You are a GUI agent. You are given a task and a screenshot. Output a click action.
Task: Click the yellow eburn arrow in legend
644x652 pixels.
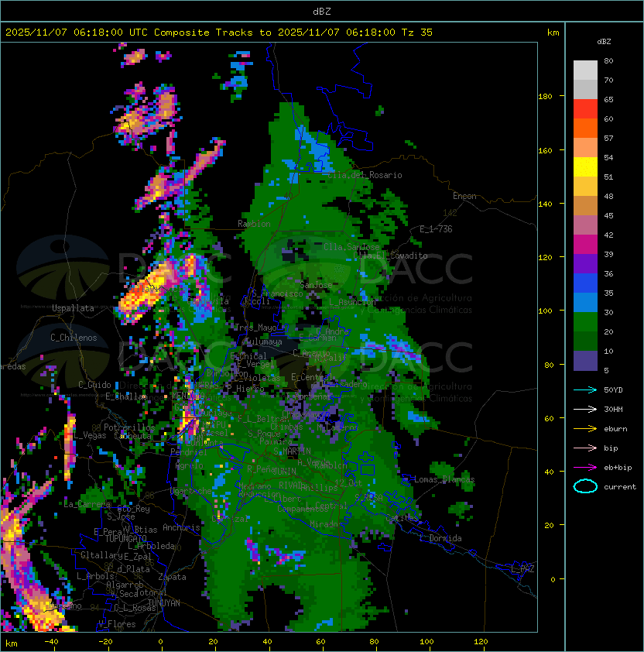[x=585, y=429]
